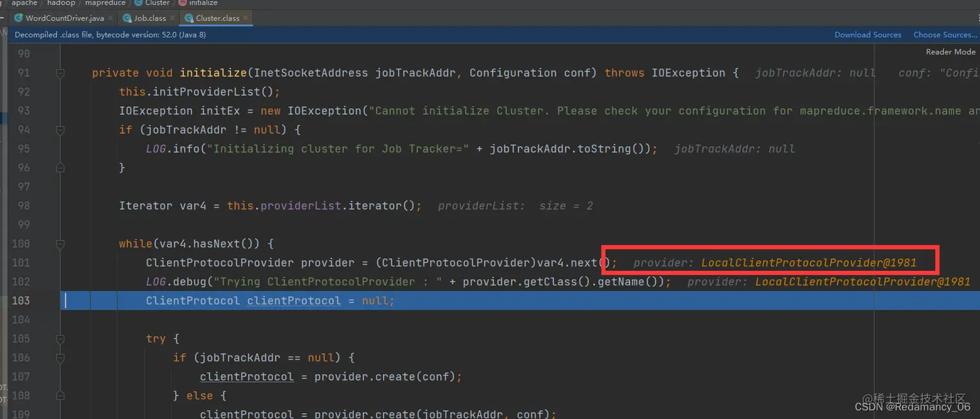Click the Cluster.class tab file icon
The height and width of the screenshot is (419, 980).
coord(189,18)
